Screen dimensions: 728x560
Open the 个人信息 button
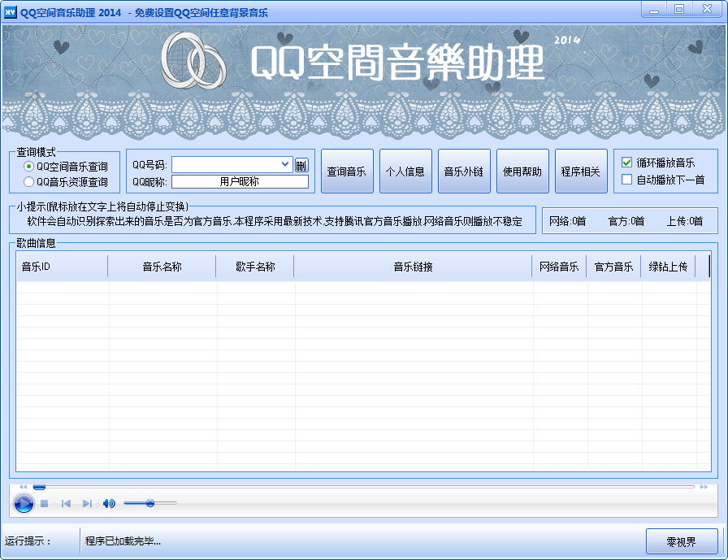click(x=405, y=171)
